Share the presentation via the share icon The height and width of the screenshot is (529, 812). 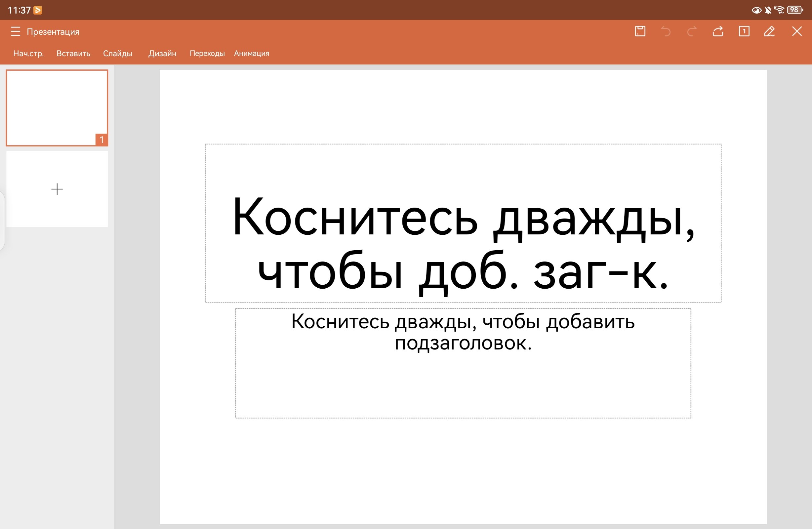(717, 31)
